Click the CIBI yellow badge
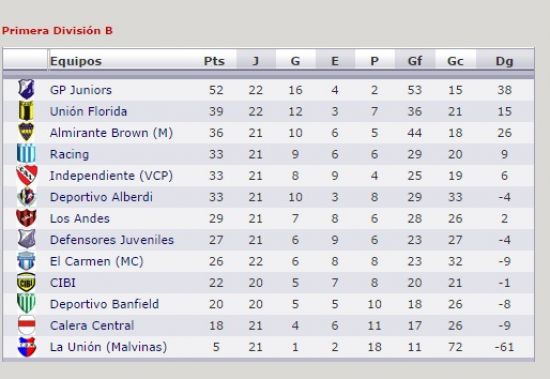The width and height of the screenshot is (550, 379). point(26,282)
